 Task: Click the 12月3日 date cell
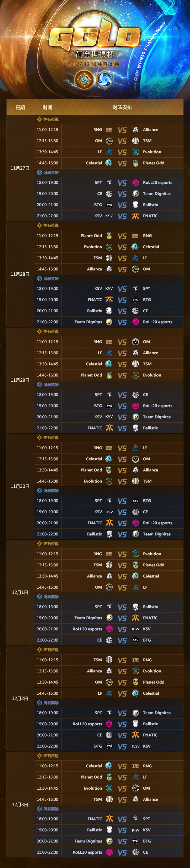coord(20,805)
